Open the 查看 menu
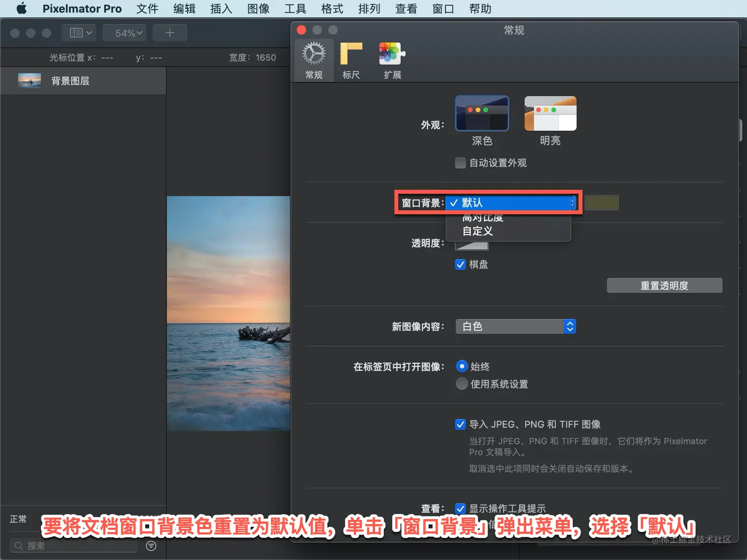 click(406, 8)
